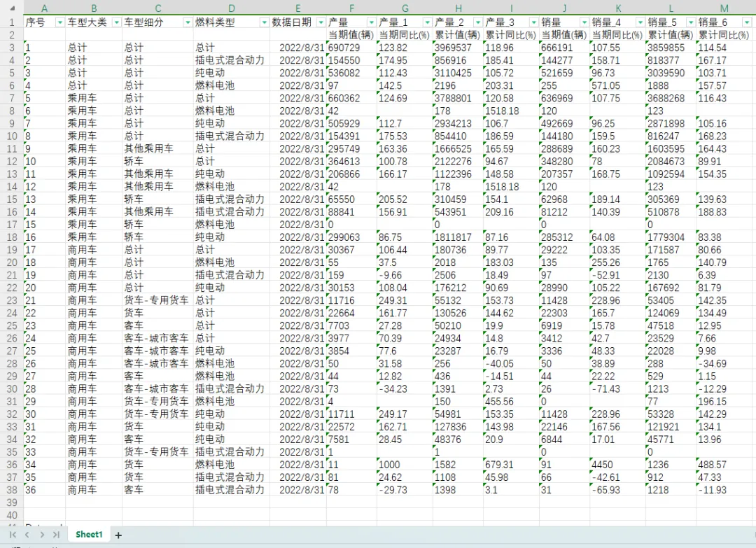Select column M header
756x548 pixels.
pyautogui.click(x=724, y=8)
